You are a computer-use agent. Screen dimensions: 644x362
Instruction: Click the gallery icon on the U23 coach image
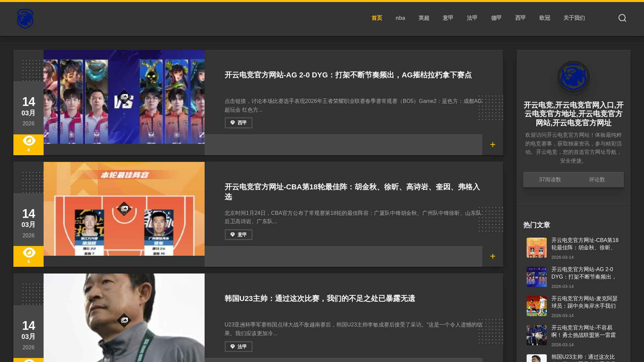tap(124, 320)
